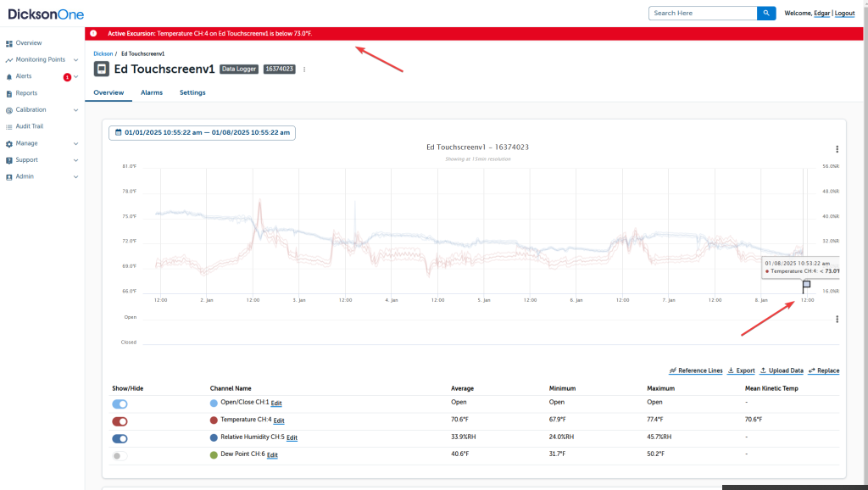Screen dimensions: 868x490
Task: Switch to the Settings tab
Action: coord(192,92)
